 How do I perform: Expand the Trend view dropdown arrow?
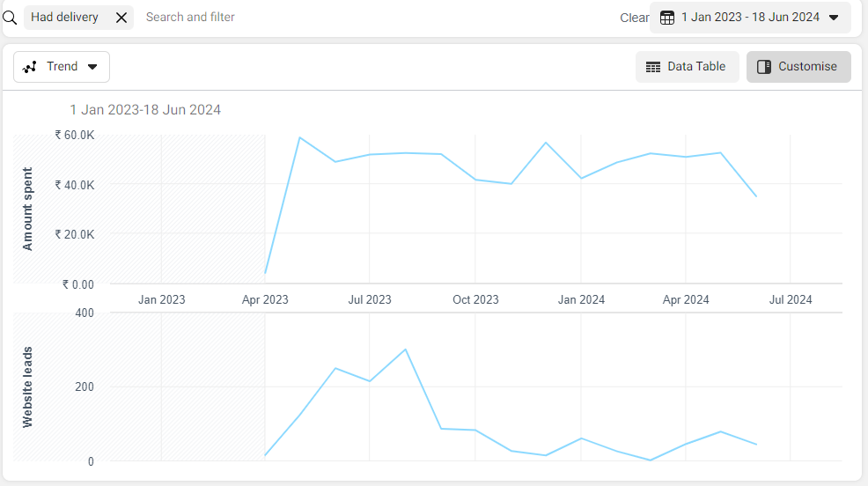point(92,67)
